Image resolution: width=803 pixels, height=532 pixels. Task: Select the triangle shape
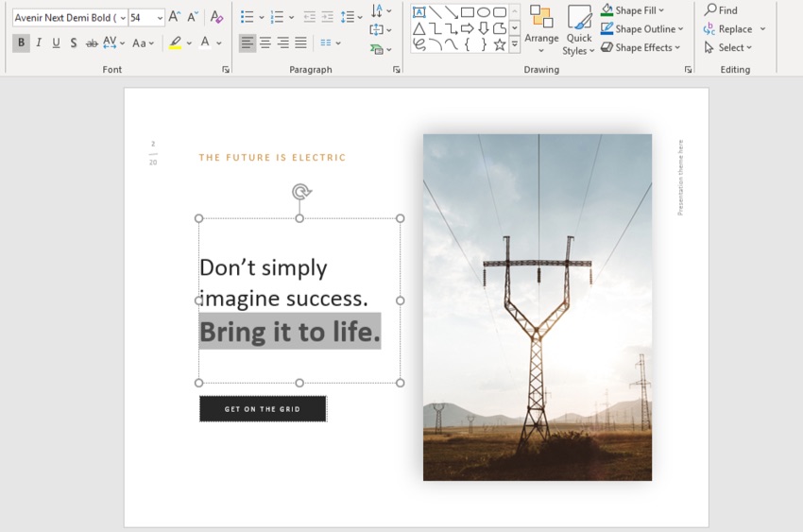pos(419,28)
